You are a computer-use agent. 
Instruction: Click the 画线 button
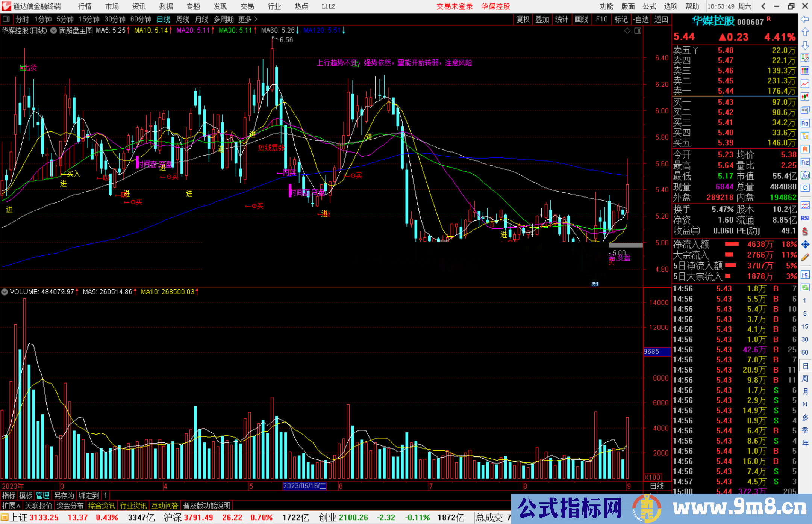582,19
